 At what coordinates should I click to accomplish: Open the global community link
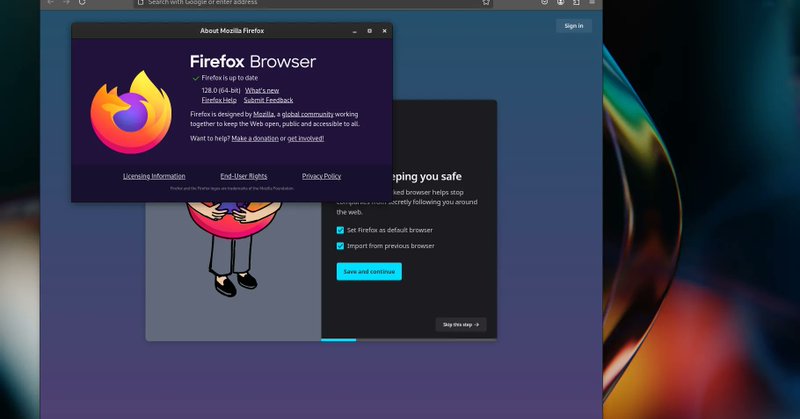pyautogui.click(x=307, y=114)
